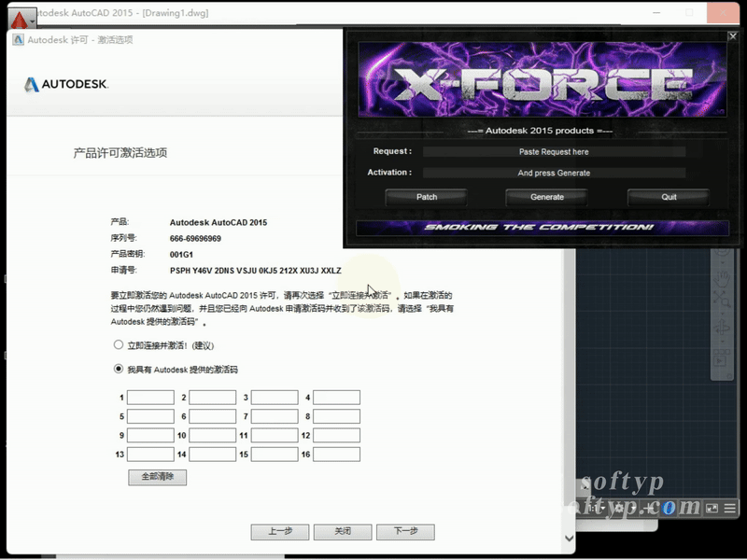This screenshot has height=560, width=747.
Task: Click activation code box 13
Action: click(x=150, y=455)
